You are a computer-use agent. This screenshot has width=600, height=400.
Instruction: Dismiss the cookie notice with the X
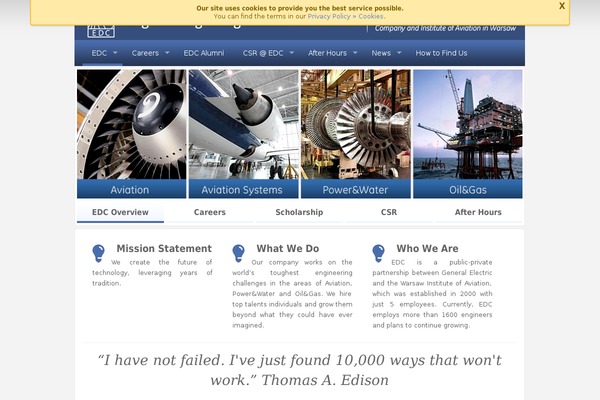click(x=561, y=6)
